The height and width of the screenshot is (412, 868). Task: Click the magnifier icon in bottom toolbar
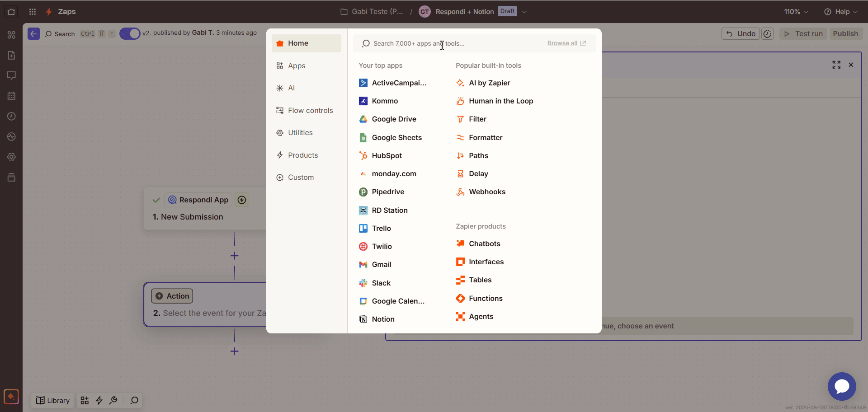pyautogui.click(x=134, y=401)
